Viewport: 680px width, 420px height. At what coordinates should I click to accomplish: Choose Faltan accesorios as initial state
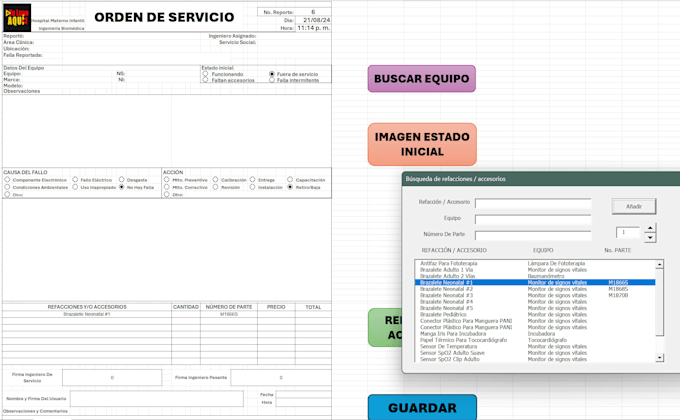point(206,80)
